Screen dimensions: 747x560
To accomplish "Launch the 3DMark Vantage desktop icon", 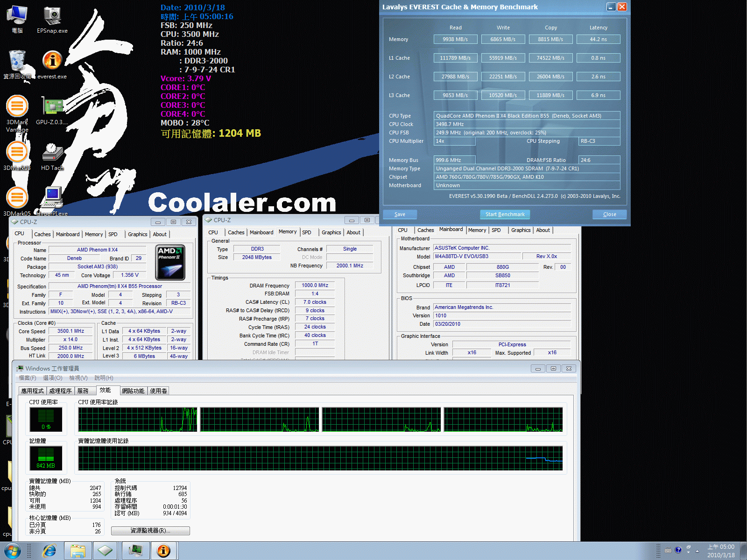I will [x=17, y=113].
